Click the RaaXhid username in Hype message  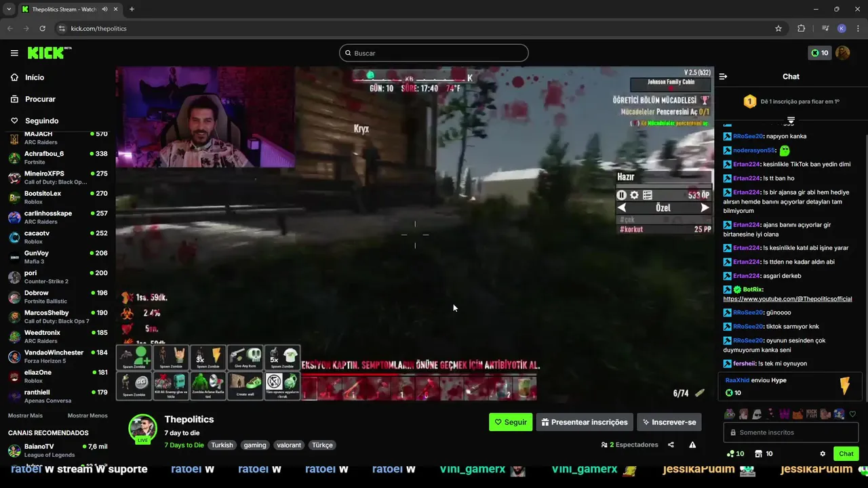737,380
